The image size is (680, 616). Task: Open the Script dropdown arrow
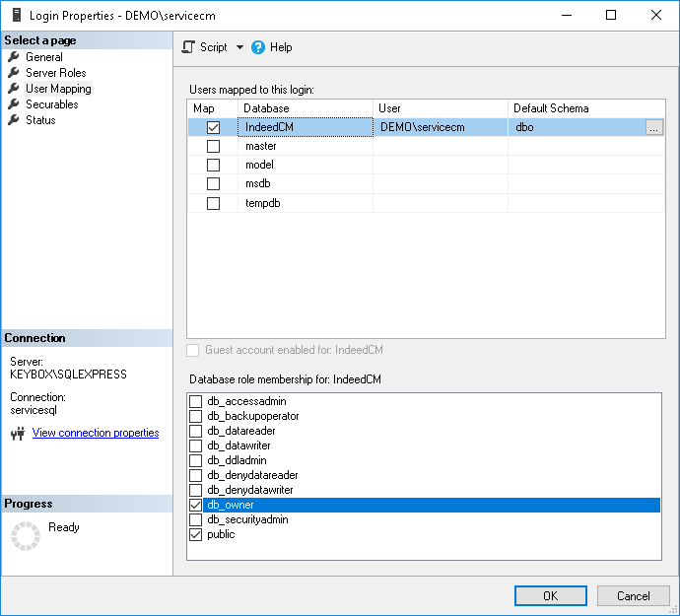point(239,47)
